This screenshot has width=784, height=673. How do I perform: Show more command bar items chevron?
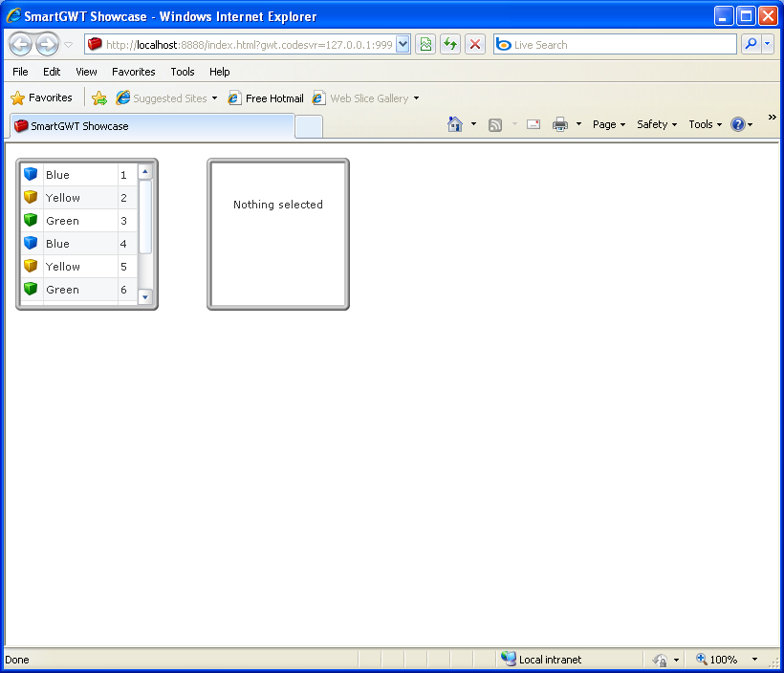click(772, 117)
